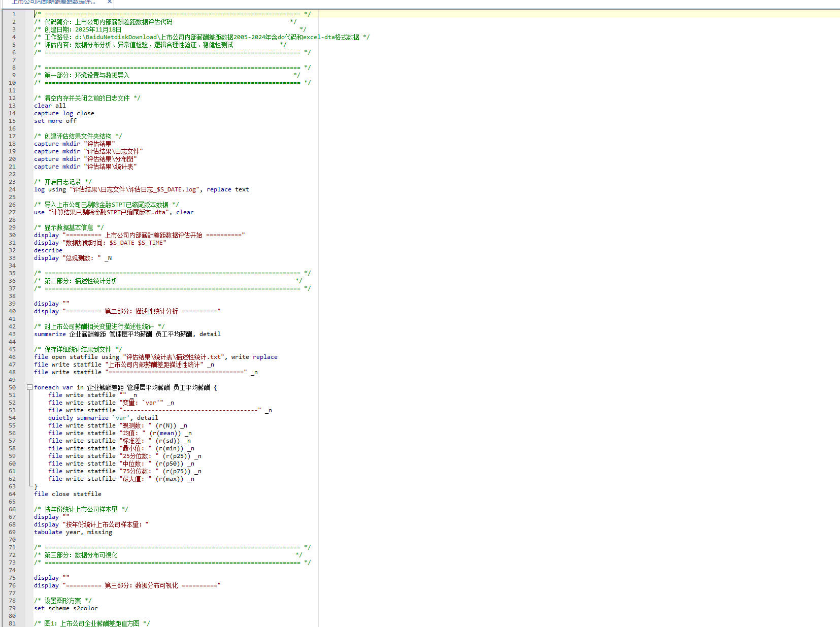Click the comment '创建评估结果文件夹结构'
The image size is (840, 627).
coord(78,136)
